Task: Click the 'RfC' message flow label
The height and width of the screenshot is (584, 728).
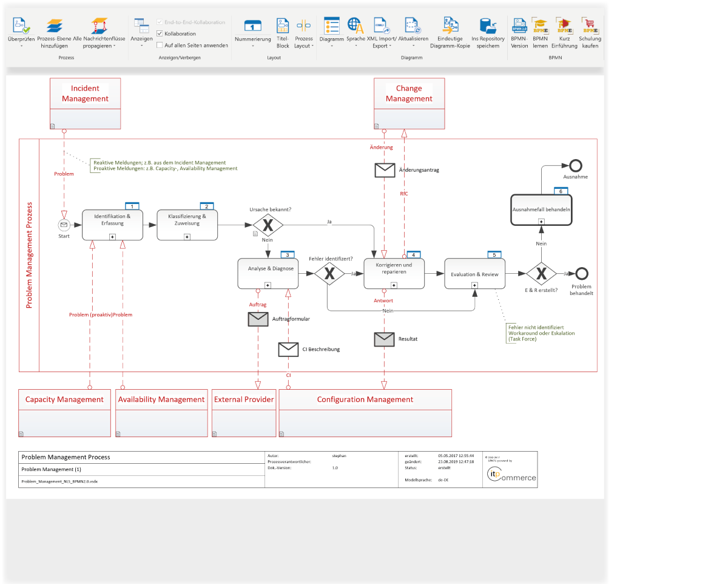Action: (x=403, y=193)
